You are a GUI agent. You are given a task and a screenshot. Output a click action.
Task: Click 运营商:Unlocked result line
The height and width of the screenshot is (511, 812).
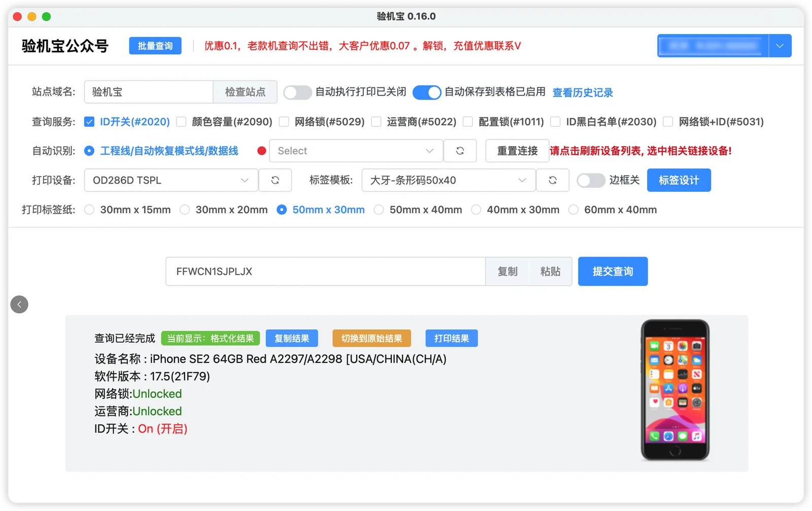click(138, 411)
